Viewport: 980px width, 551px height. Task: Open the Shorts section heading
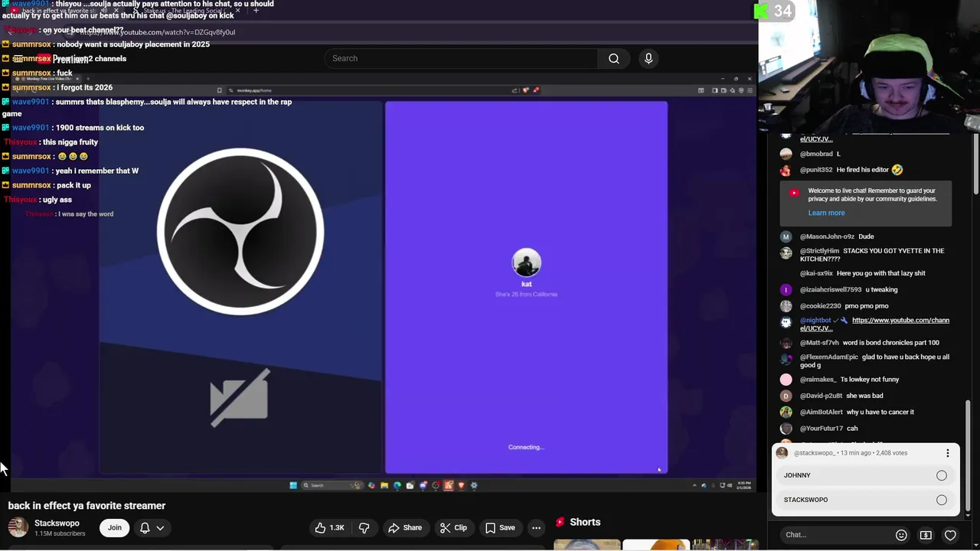tap(585, 522)
